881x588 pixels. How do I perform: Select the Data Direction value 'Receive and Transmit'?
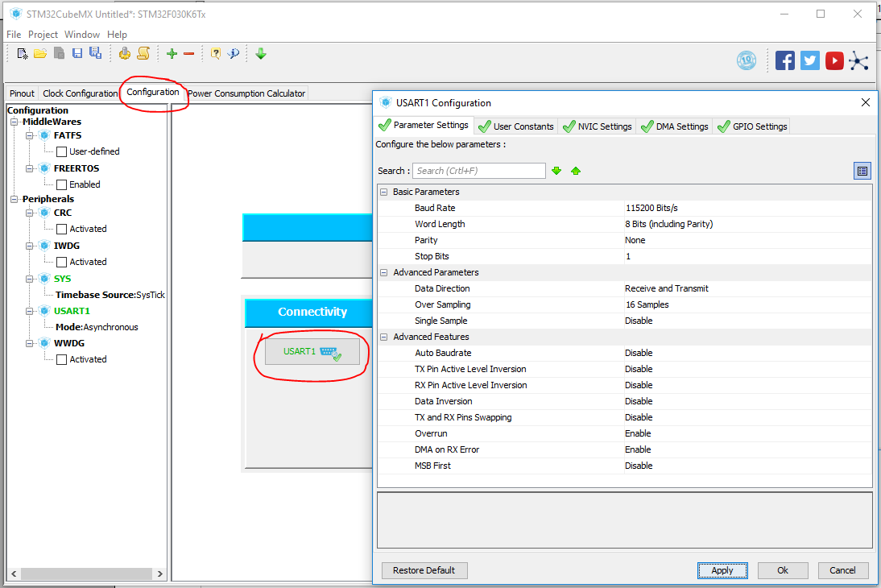tap(666, 288)
